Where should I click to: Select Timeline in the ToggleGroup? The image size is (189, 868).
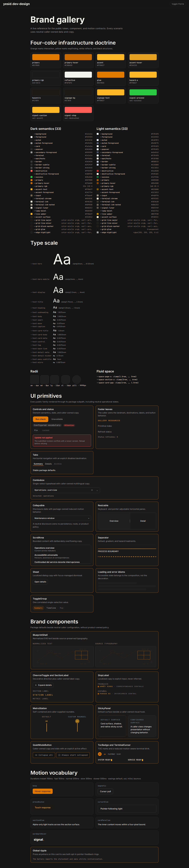[51, 608]
